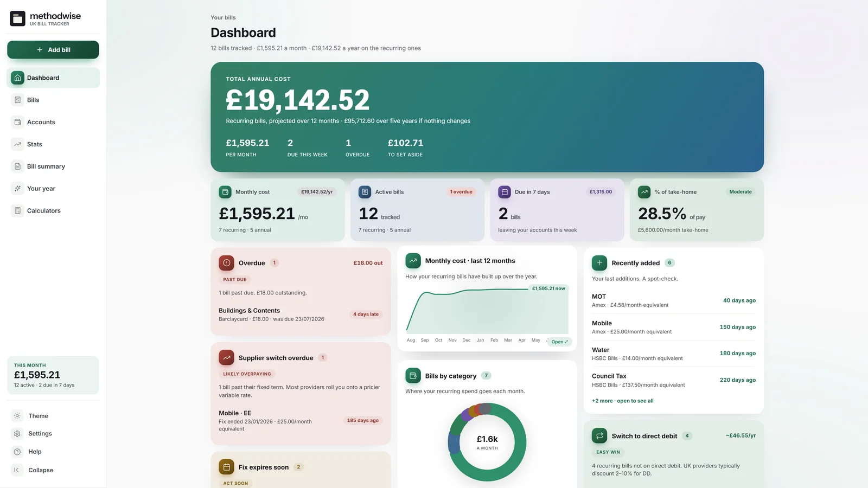
Task: Click the Fix expires soon calendar icon
Action: pyautogui.click(x=227, y=467)
